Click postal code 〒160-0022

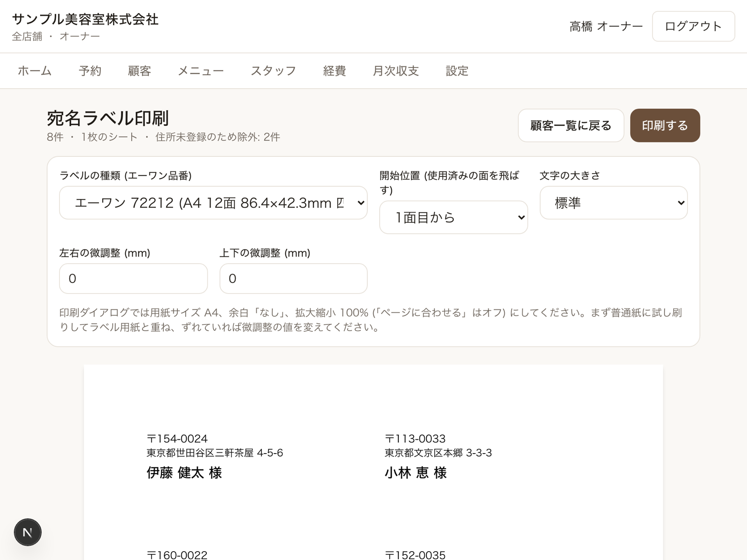[177, 555]
